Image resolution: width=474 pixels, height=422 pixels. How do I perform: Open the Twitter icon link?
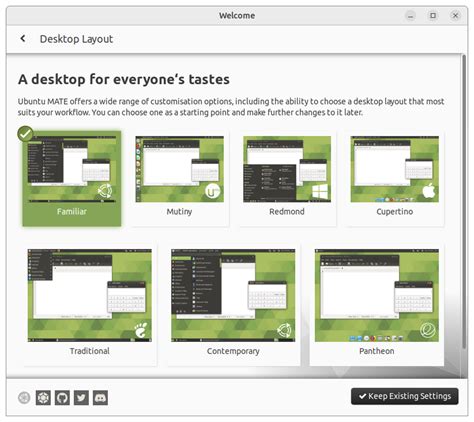pyautogui.click(x=81, y=398)
